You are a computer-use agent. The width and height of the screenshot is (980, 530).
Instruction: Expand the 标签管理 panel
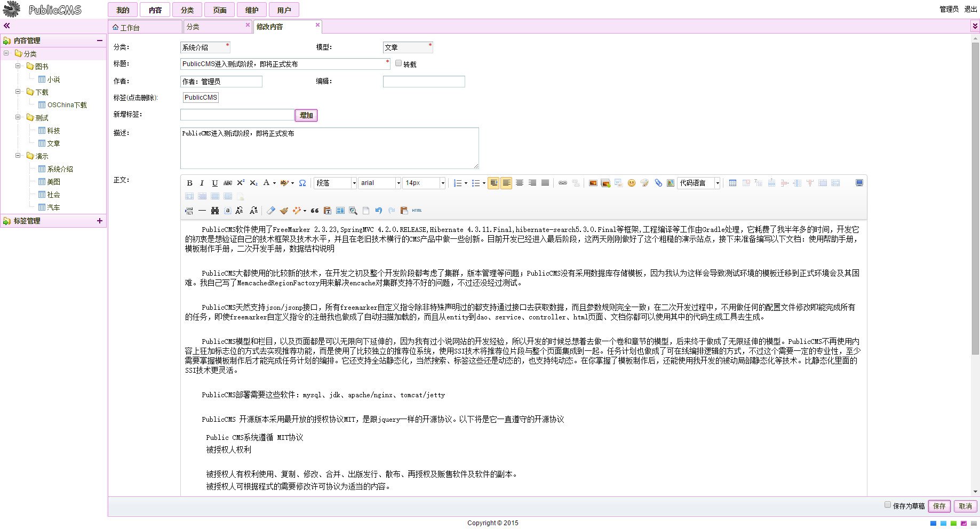[x=100, y=221]
